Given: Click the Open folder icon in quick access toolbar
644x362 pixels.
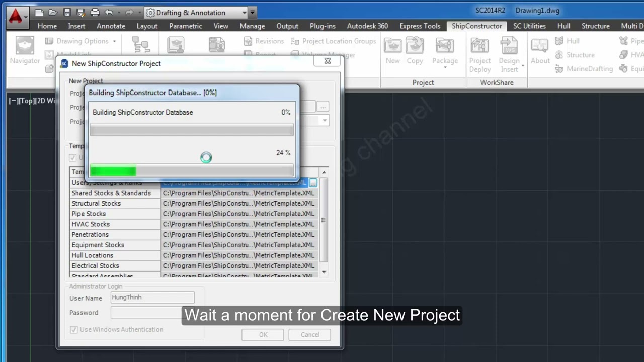Looking at the screenshot, I should pos(53,12).
